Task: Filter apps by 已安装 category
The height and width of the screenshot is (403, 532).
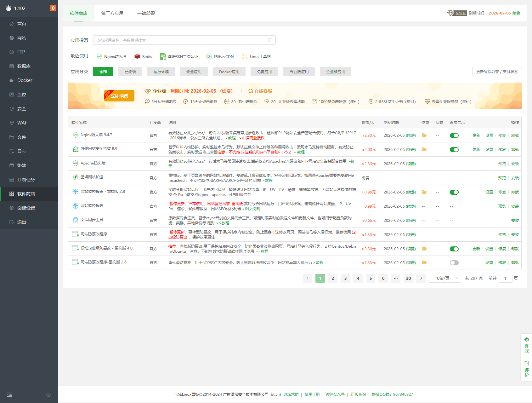Action: pos(130,72)
